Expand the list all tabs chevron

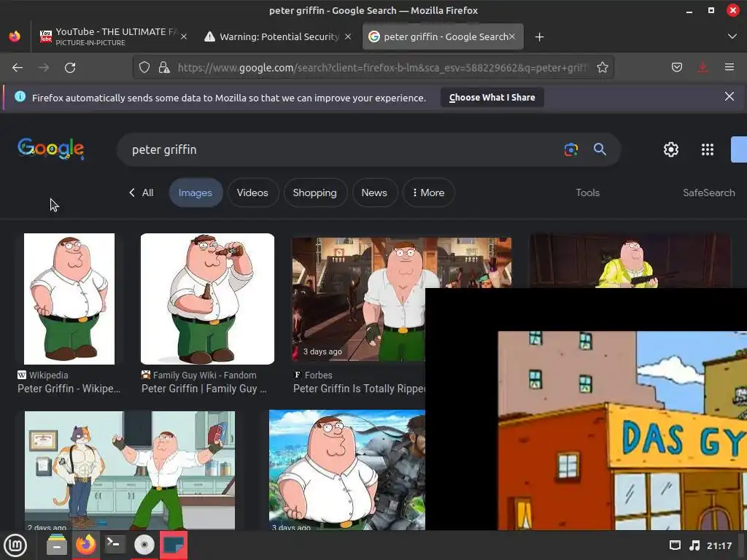(732, 36)
